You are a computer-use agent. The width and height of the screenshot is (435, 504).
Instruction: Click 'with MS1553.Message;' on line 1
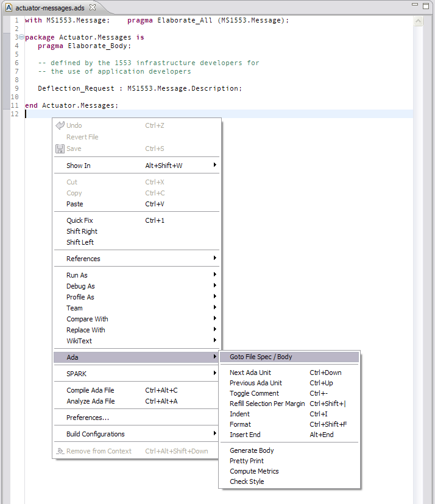[x=67, y=20]
